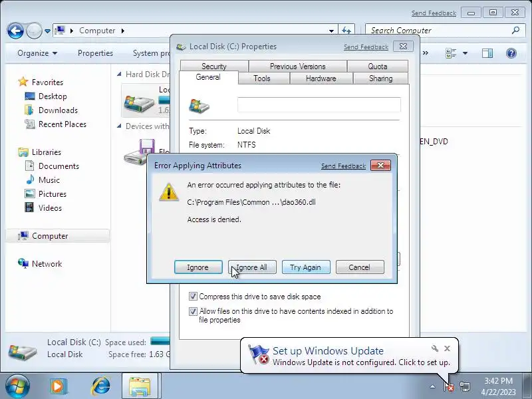The width and height of the screenshot is (532, 399).
Task: Click Send Feedback in error dialog
Action: tap(343, 166)
